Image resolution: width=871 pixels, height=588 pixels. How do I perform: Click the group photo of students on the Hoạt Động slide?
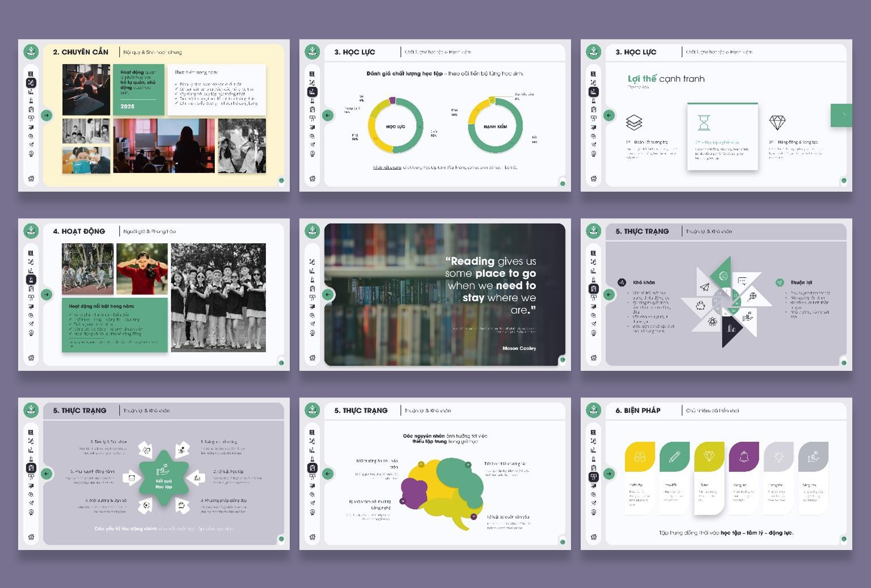pyautogui.click(x=218, y=298)
